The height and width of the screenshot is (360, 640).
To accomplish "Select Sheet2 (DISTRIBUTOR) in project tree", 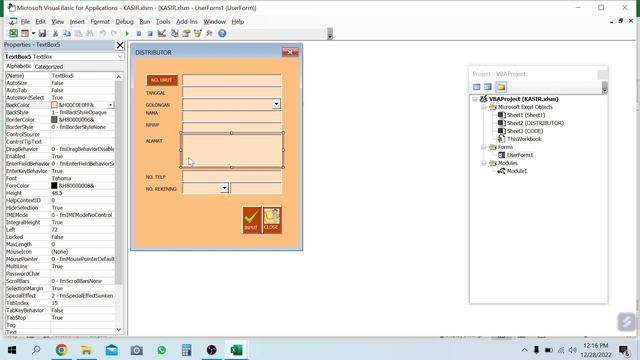I will (x=535, y=123).
